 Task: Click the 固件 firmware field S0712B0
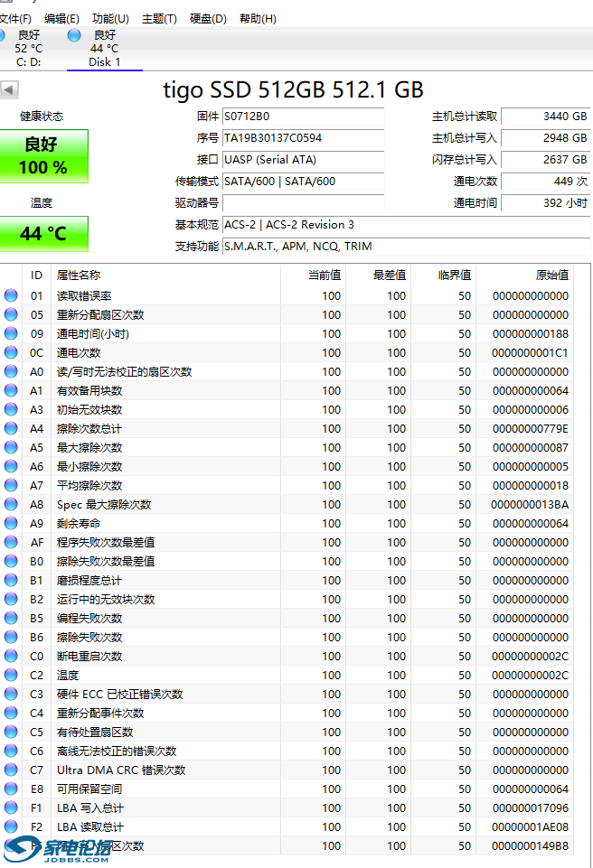click(303, 117)
